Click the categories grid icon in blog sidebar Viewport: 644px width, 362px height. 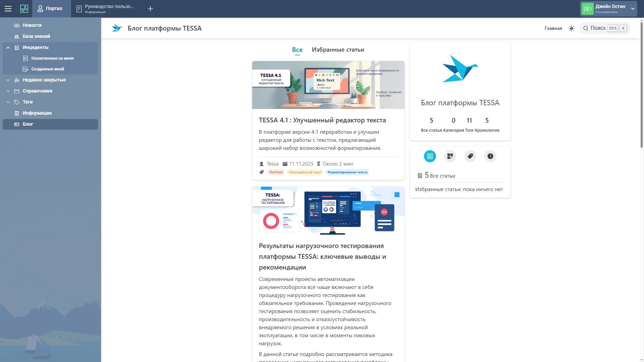point(450,156)
